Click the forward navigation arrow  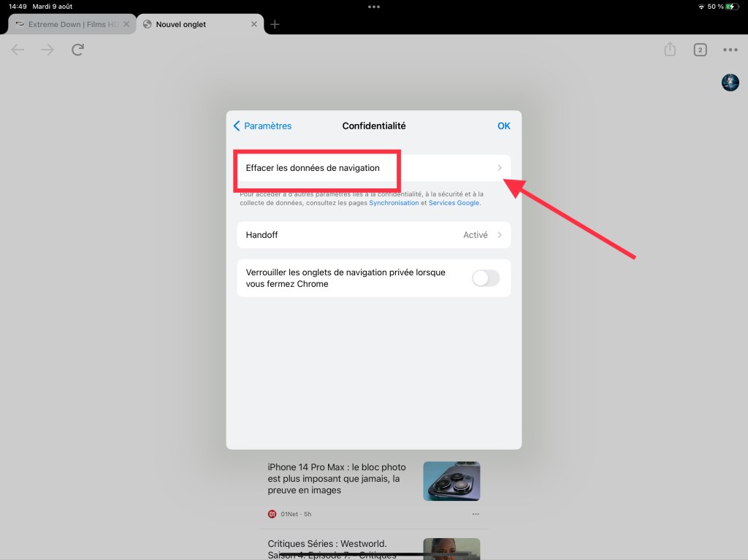pyautogui.click(x=47, y=50)
